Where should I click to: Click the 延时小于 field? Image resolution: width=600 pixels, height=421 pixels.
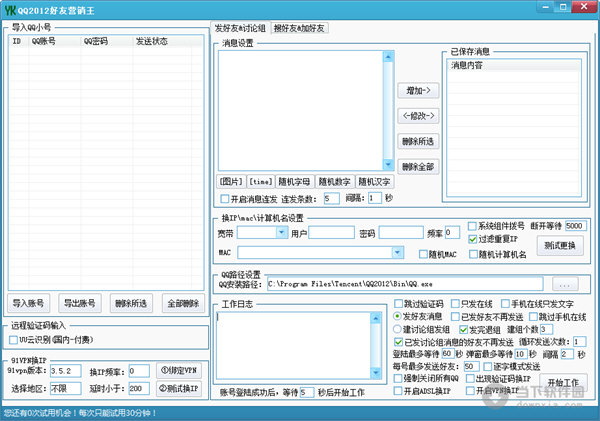click(x=139, y=388)
